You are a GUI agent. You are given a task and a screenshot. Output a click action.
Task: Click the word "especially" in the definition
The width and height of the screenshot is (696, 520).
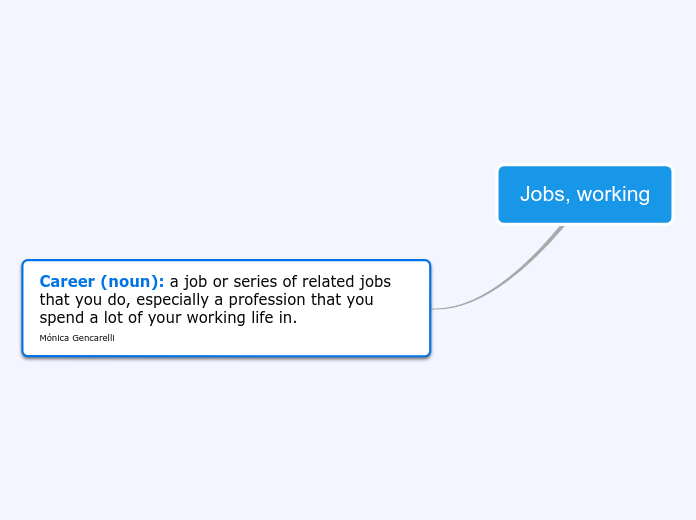[172, 300]
